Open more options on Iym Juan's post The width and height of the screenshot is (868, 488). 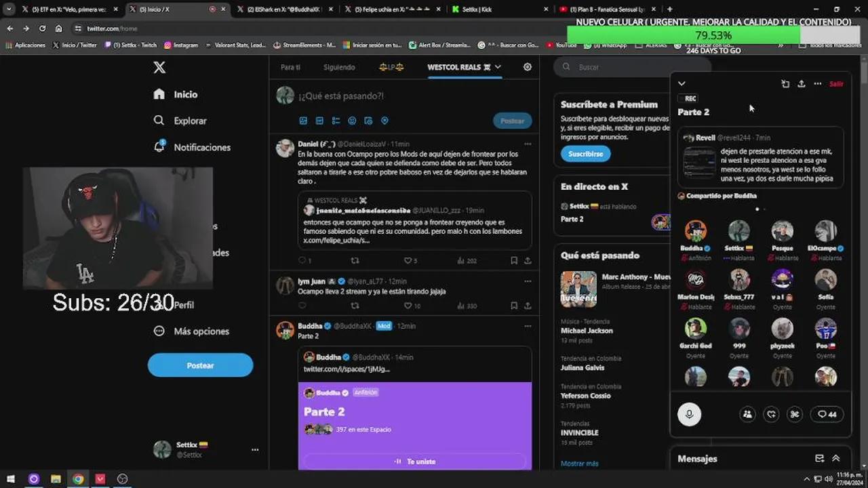coord(528,281)
